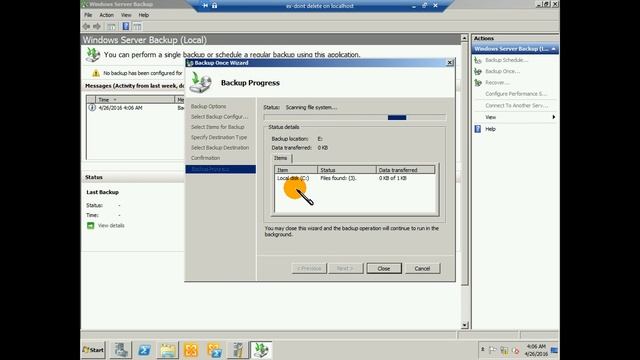Click '0 KB of 1 KB' data cell
Viewport: 640px width, 360px height.
point(393,178)
